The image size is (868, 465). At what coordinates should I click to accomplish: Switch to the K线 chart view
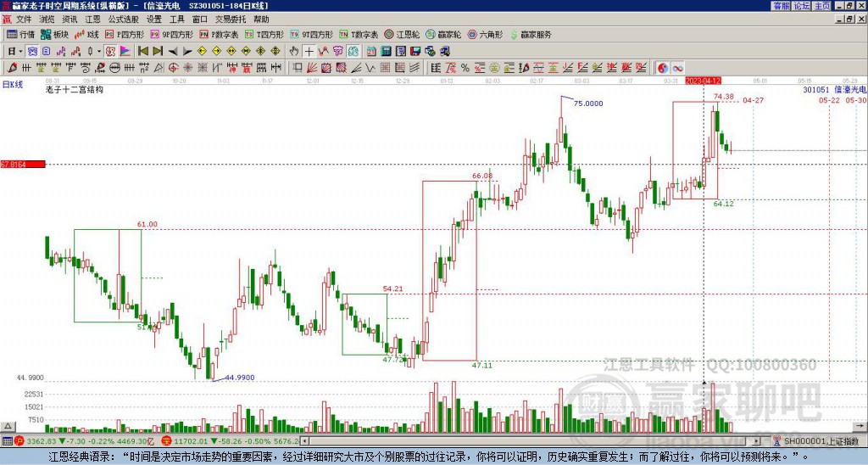coord(86,34)
